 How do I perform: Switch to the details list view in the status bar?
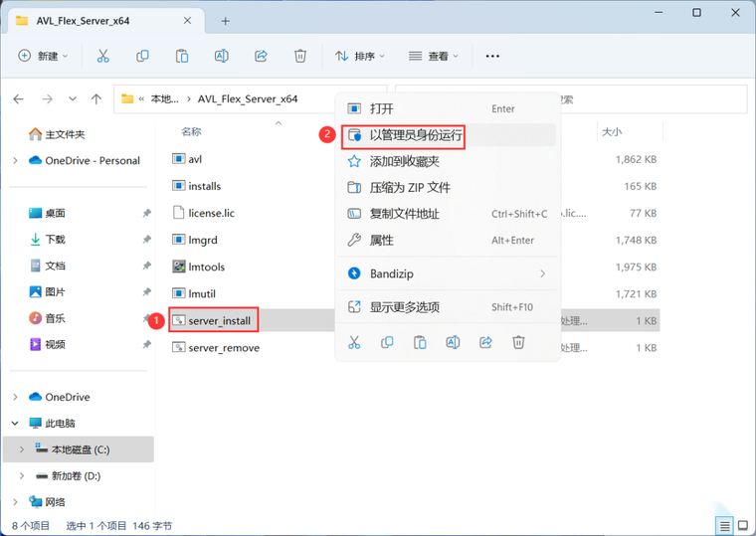click(x=724, y=525)
